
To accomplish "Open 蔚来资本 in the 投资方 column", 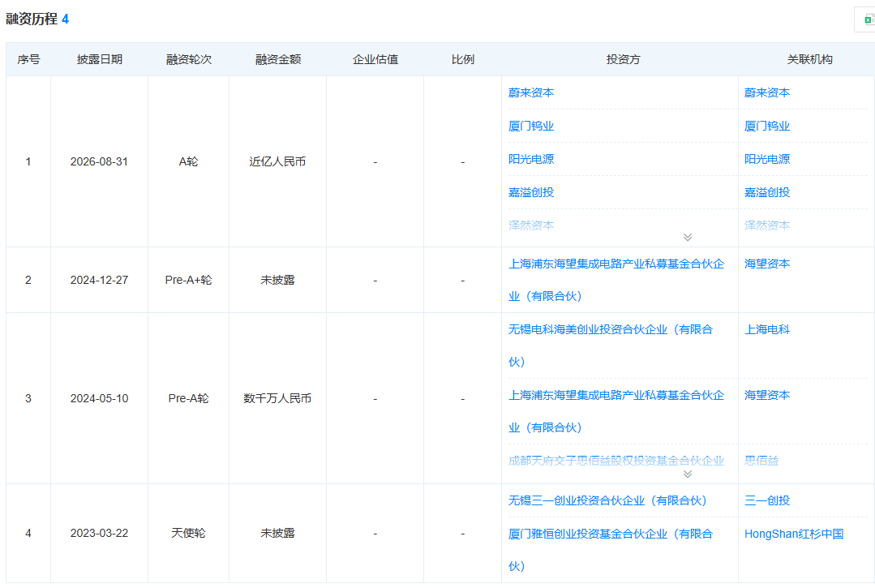I will coord(530,92).
